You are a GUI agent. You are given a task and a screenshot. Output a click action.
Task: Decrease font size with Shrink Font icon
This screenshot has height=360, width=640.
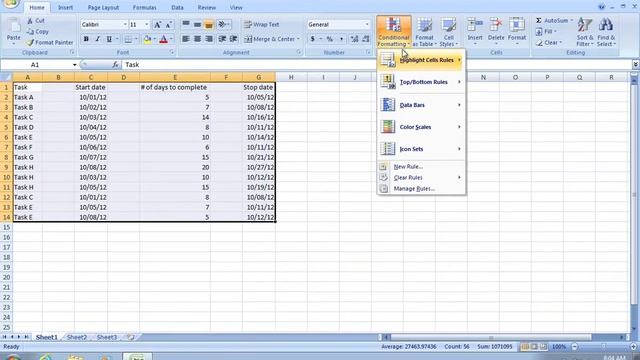click(x=169, y=24)
